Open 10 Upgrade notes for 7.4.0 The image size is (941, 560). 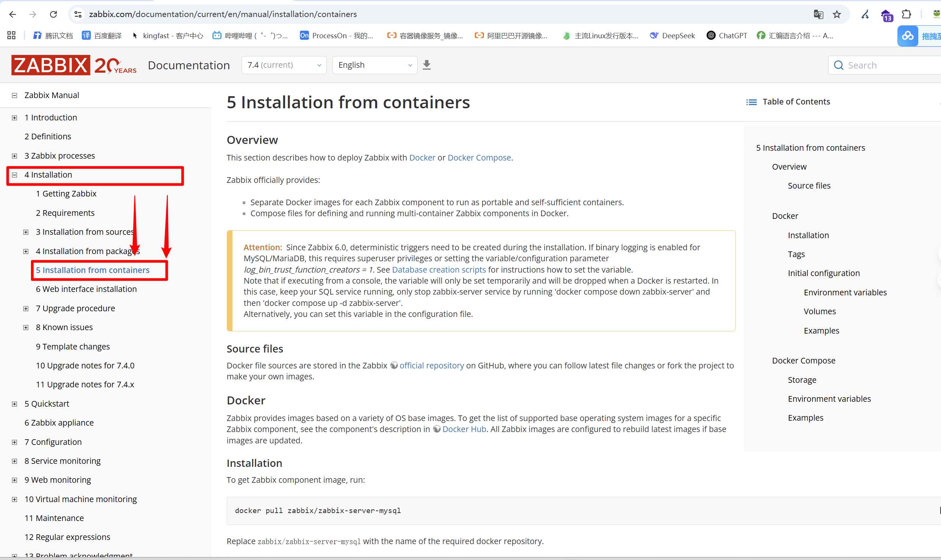click(85, 366)
